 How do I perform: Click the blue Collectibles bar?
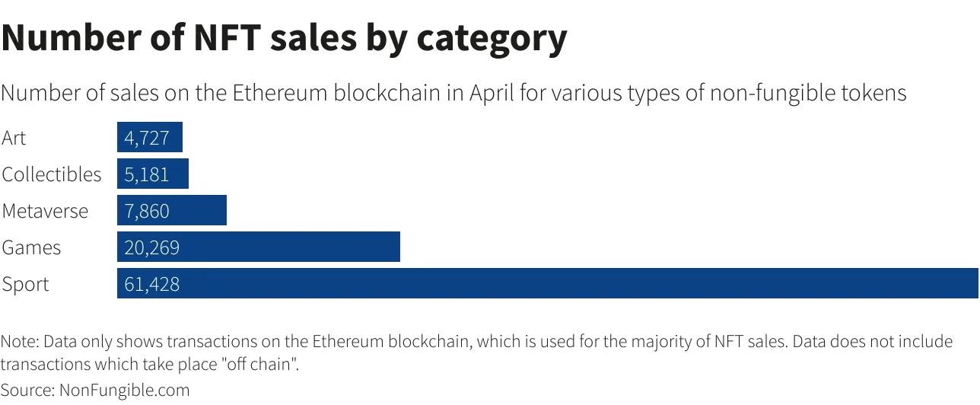(x=180, y=174)
